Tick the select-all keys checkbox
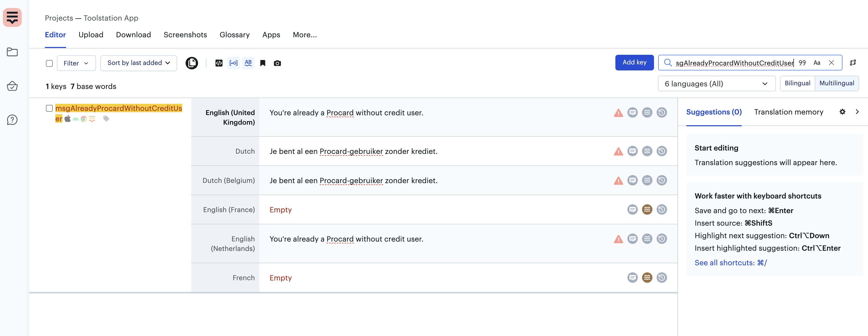The height and width of the screenshot is (336, 868). coord(49,63)
